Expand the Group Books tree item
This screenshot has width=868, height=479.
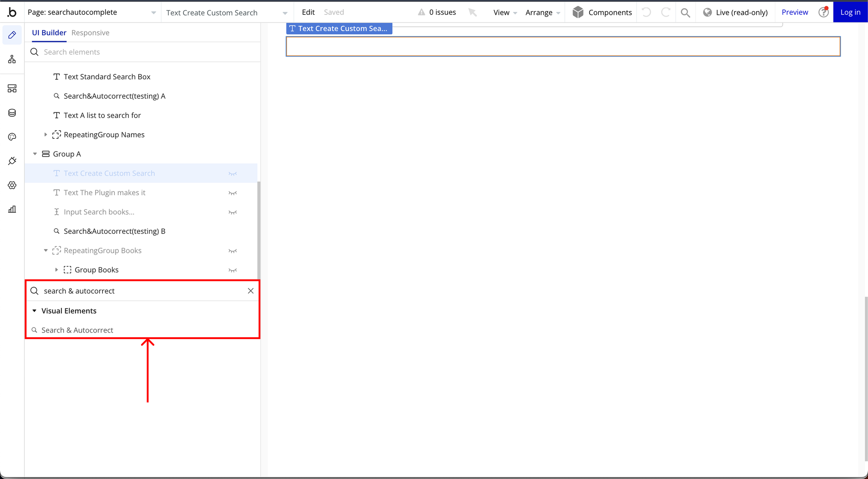(x=56, y=269)
